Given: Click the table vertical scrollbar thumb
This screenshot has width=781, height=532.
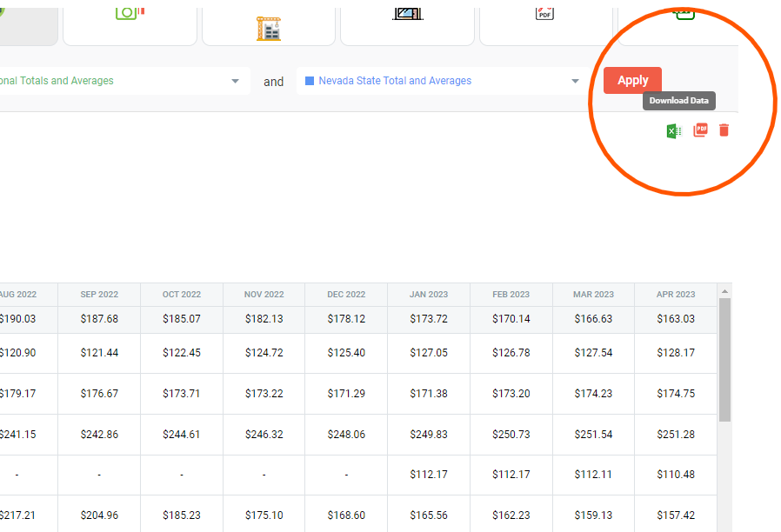Looking at the screenshot, I should point(724,360).
